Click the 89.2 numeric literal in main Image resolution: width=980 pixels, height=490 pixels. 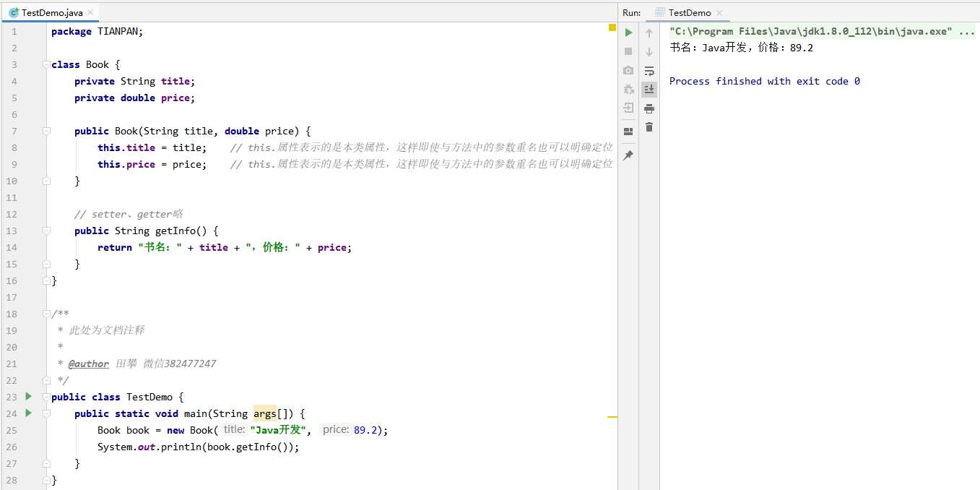pyautogui.click(x=365, y=430)
